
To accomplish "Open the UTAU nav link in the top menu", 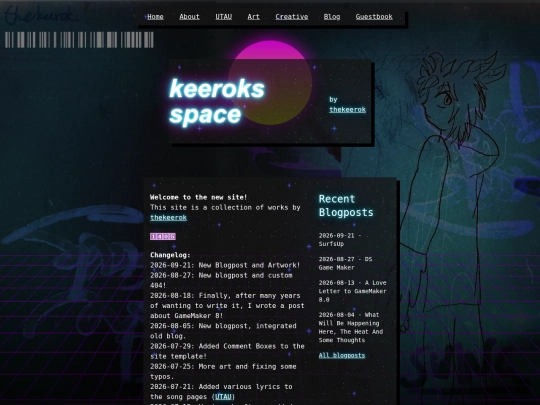I will 224,17.
